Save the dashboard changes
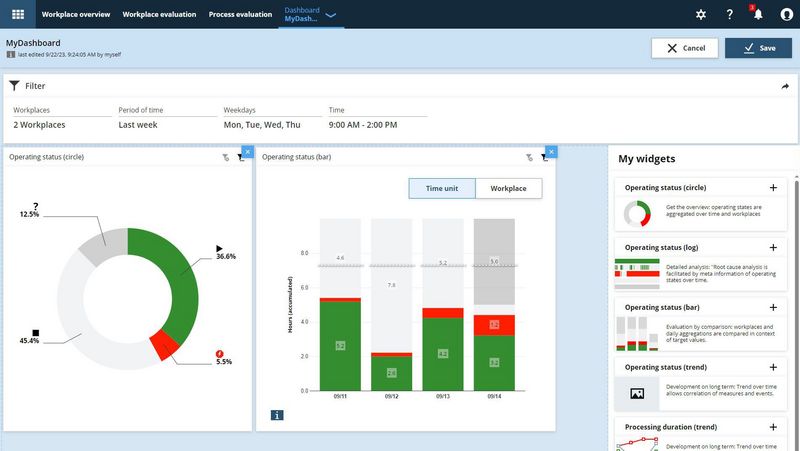Screen dimensions: 800x451 pos(758,48)
